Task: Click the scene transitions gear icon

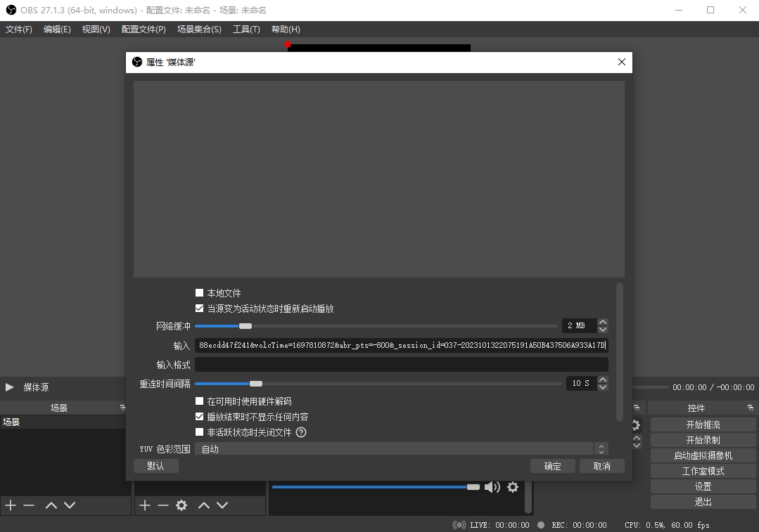Action: pos(636,425)
